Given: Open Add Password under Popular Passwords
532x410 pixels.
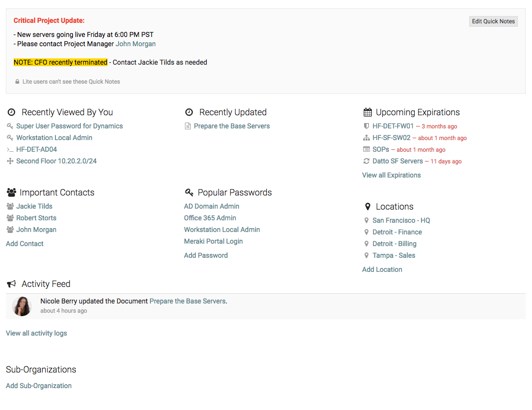Looking at the screenshot, I should click(206, 255).
